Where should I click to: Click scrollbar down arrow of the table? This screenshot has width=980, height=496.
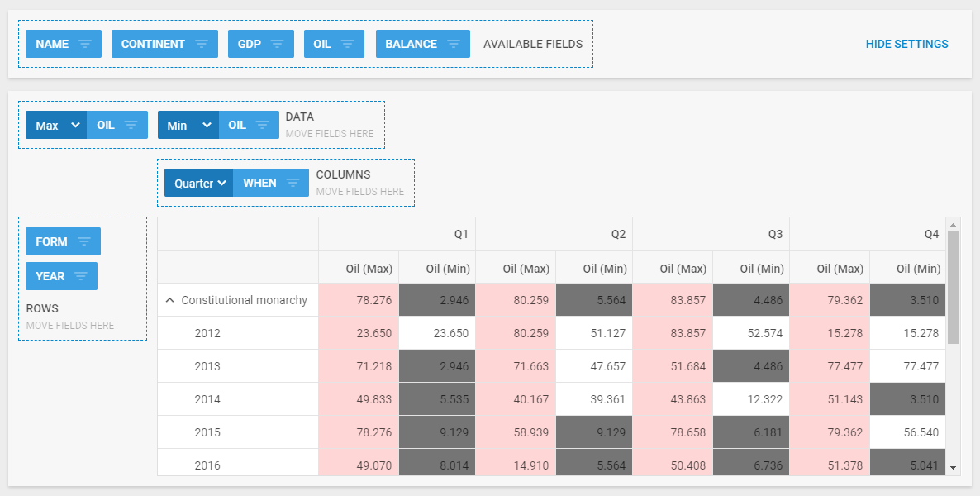(953, 468)
